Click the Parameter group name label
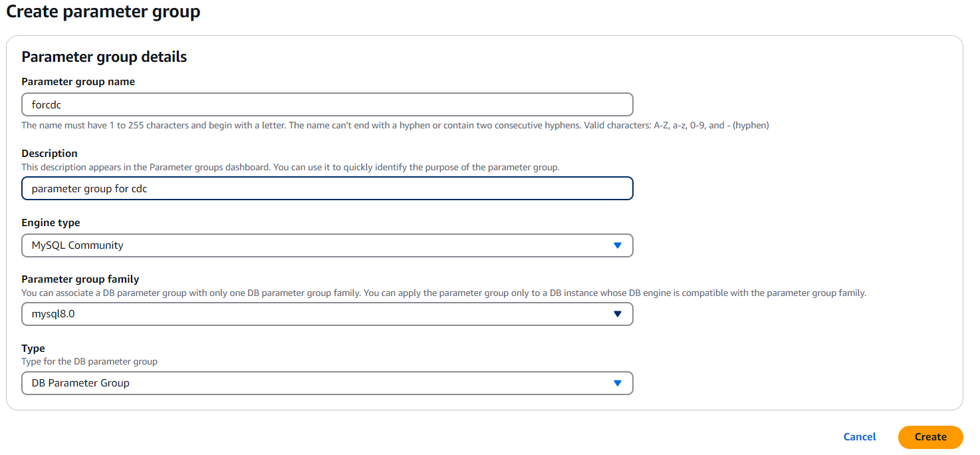Viewport: 980px width, 455px height. coord(78,82)
